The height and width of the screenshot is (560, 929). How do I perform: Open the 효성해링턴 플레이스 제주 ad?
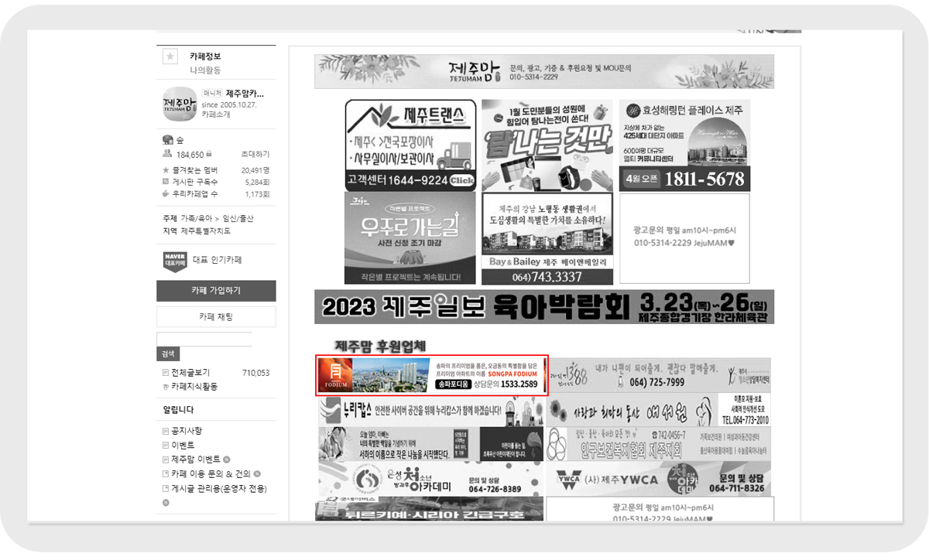pyautogui.click(x=684, y=145)
